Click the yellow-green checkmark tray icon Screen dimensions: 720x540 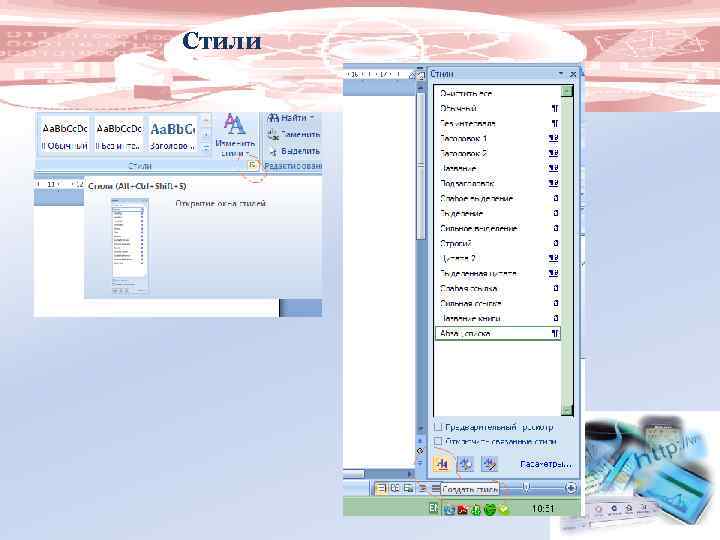click(504, 509)
